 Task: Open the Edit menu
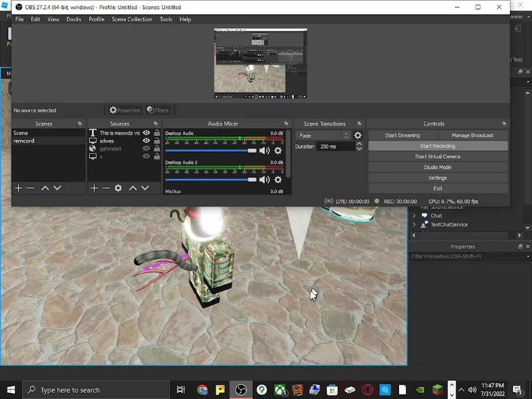35,20
